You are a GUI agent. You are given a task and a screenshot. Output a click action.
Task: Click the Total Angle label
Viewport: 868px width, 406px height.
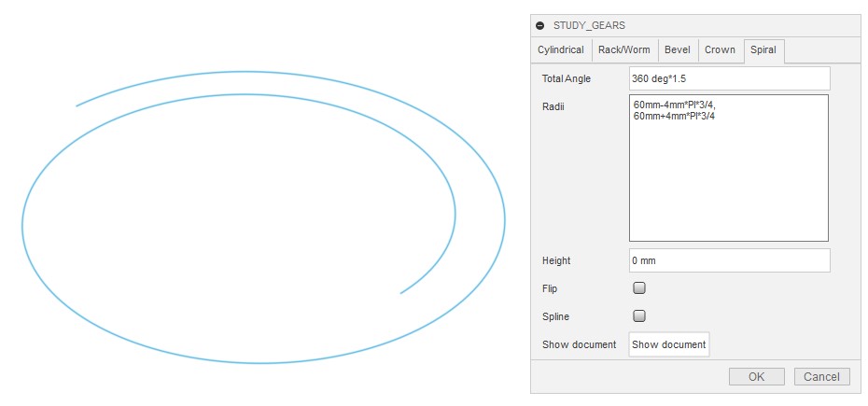coord(567,79)
